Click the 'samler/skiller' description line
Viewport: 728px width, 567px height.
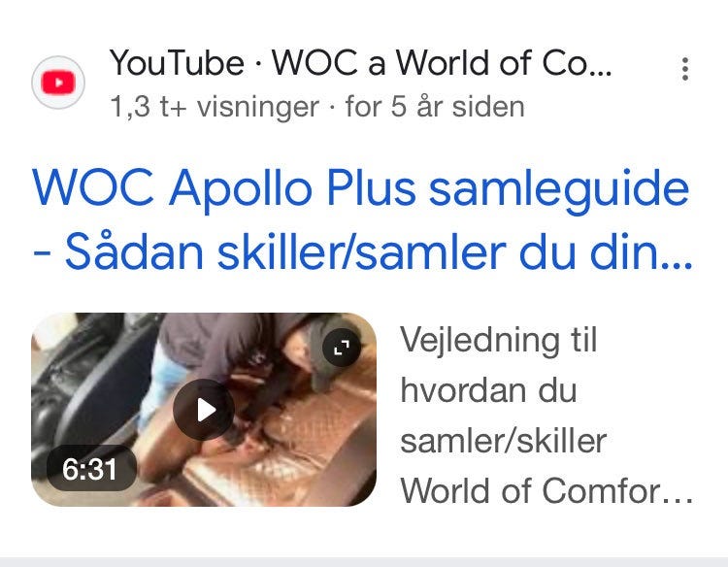[x=503, y=441]
